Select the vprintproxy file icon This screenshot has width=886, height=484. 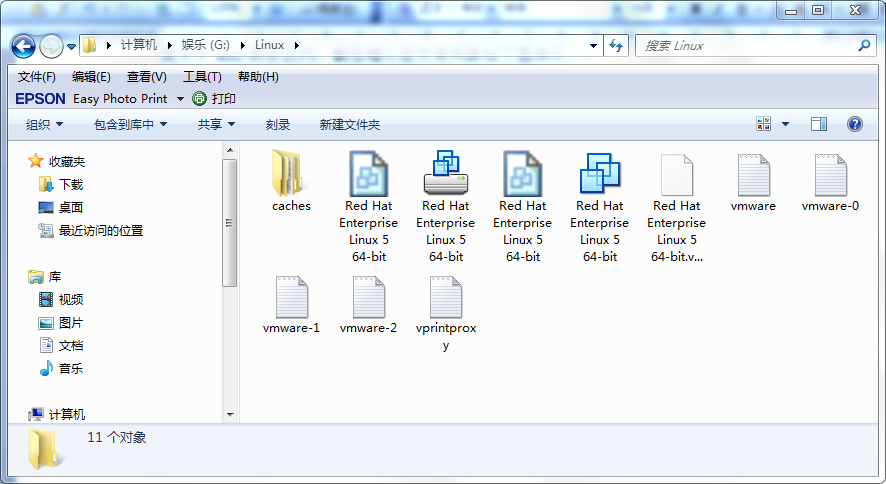445,297
